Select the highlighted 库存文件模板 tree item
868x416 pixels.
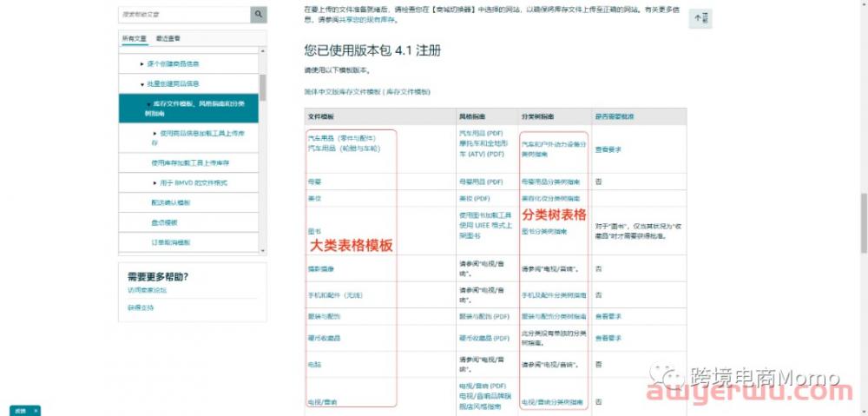(188, 108)
